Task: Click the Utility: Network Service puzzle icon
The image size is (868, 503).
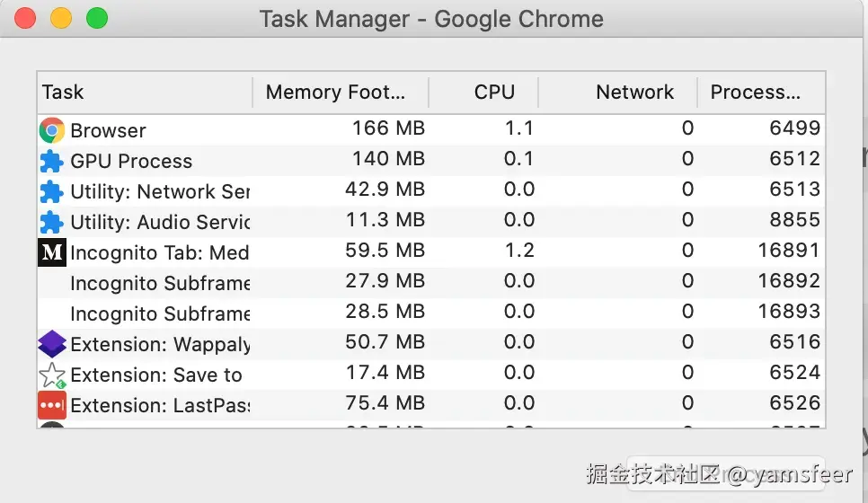Action: tap(52, 192)
